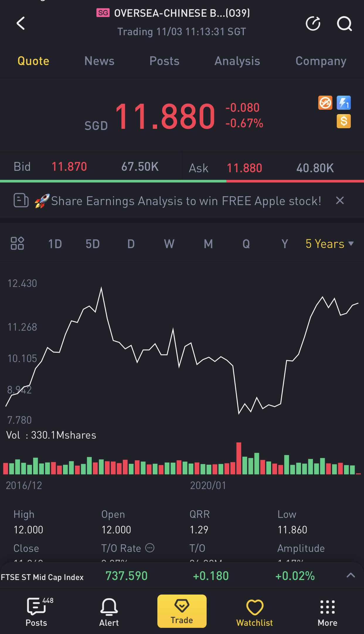
Task: Tap the T/O Rate info icon
Action: (150, 548)
